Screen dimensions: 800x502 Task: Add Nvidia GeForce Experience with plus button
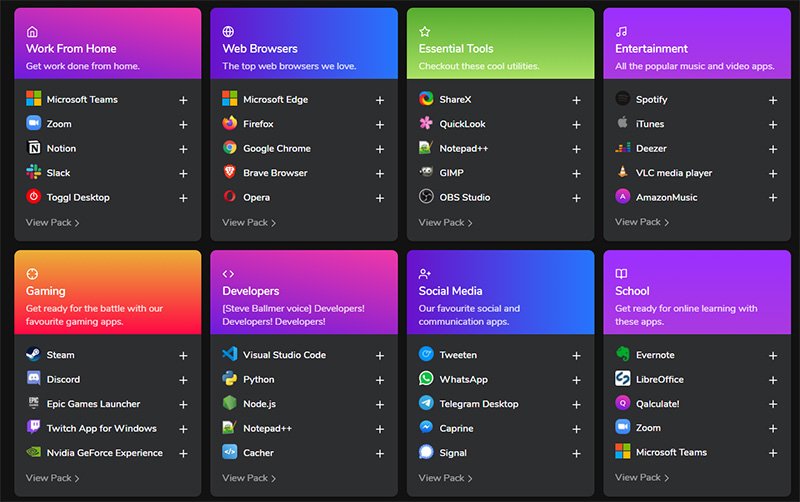click(x=183, y=454)
